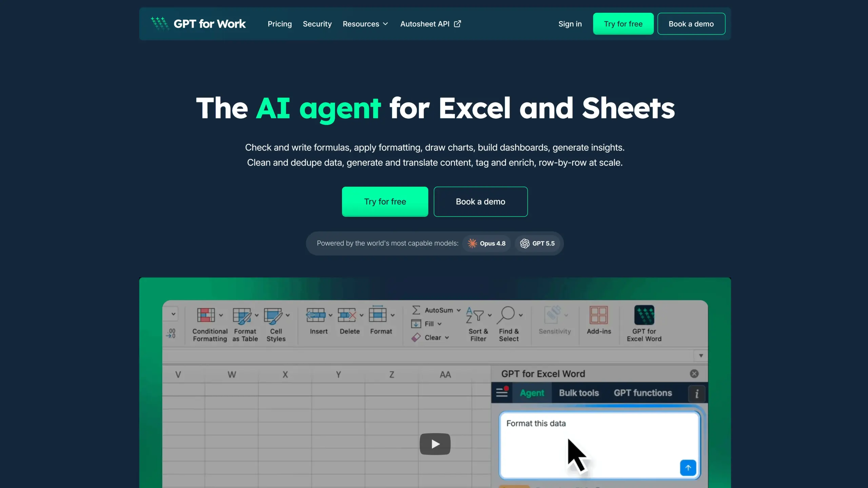Click the Cell Styles icon
Image resolution: width=868 pixels, height=488 pixels.
point(273,316)
